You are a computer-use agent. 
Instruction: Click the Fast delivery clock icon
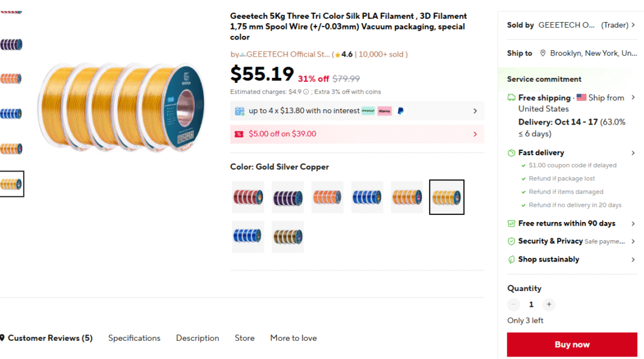tap(511, 153)
